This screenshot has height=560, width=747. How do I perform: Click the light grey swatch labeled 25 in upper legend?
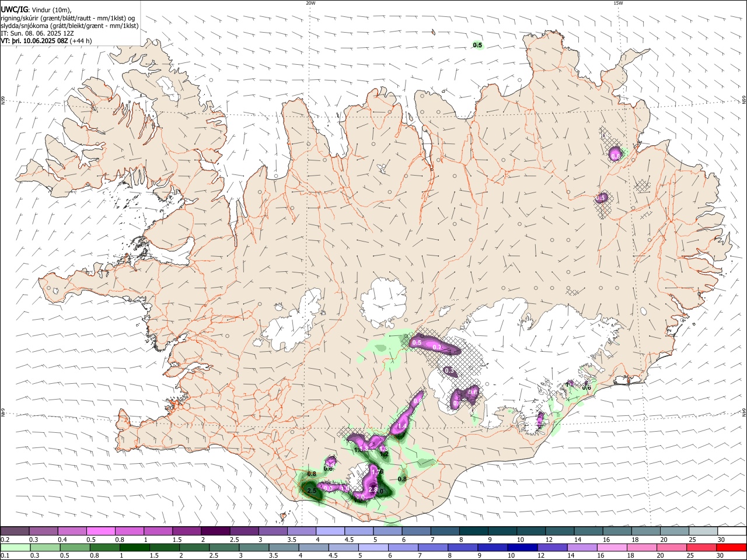click(x=703, y=531)
